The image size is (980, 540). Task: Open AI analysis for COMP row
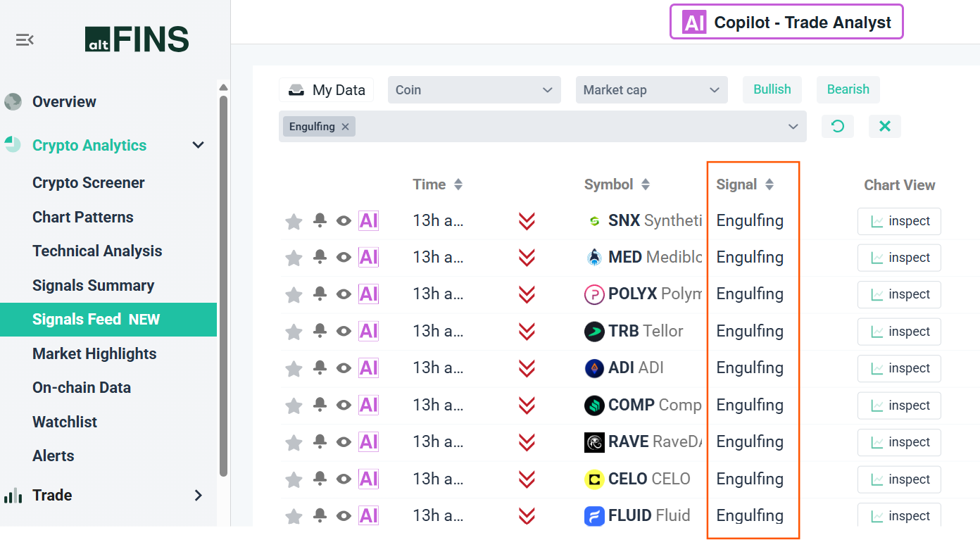369,405
